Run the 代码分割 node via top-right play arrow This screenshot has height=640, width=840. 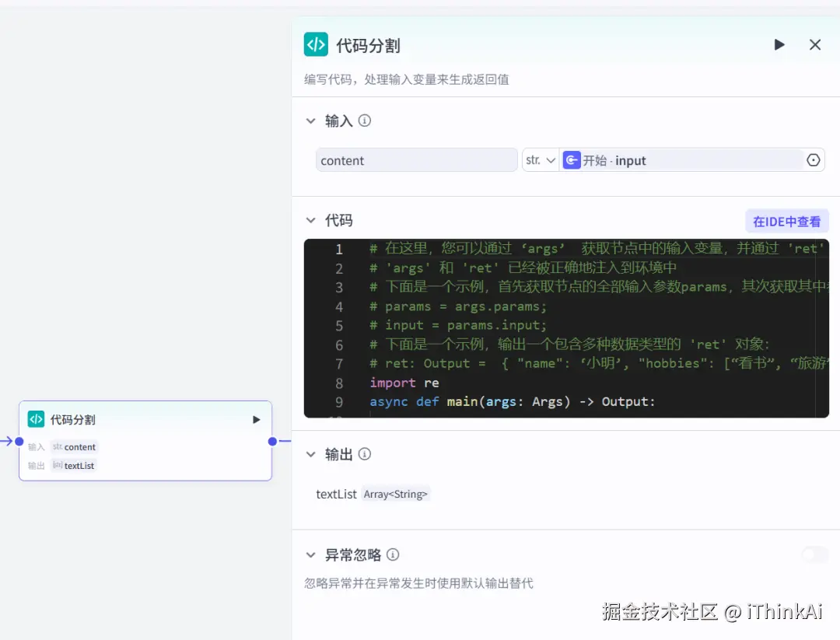pyautogui.click(x=779, y=44)
